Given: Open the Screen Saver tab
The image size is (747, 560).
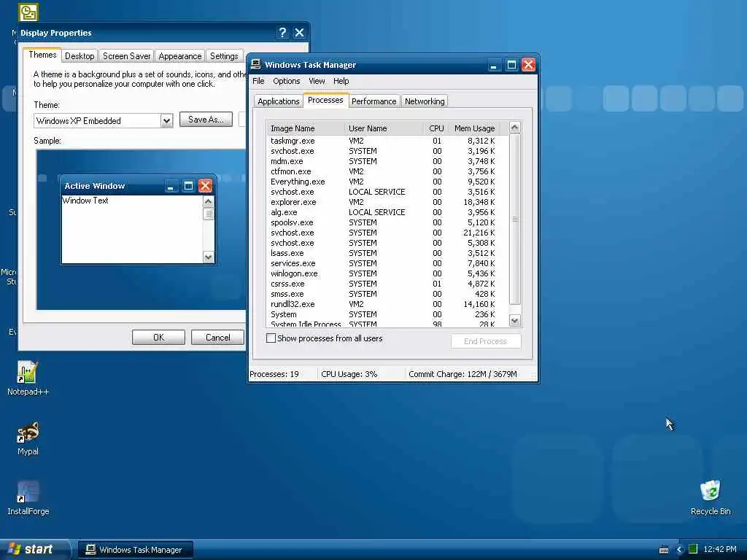Looking at the screenshot, I should click(x=126, y=56).
